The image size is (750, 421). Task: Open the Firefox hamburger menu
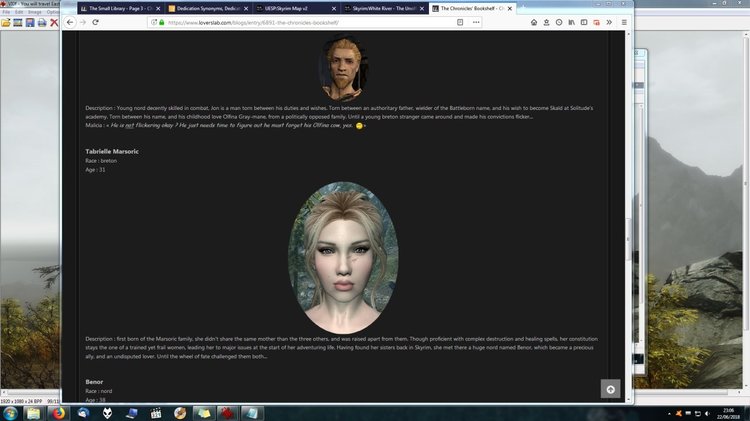624,22
